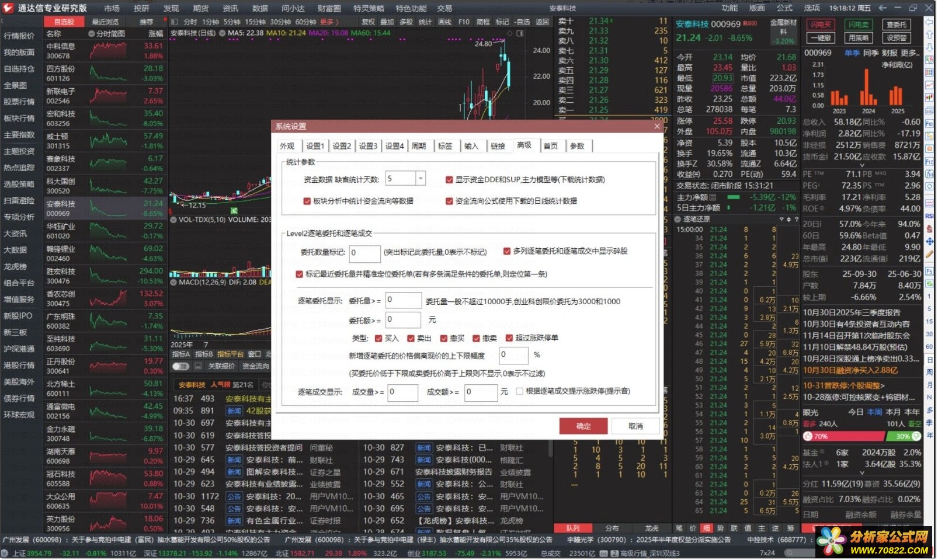Open the 市场 top menu
This screenshot has height=560, width=938.
[112, 8]
